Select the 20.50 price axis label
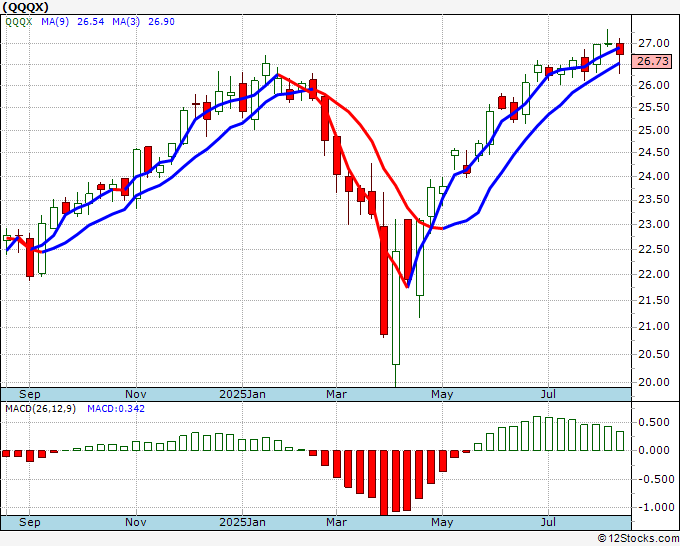 tap(654, 354)
